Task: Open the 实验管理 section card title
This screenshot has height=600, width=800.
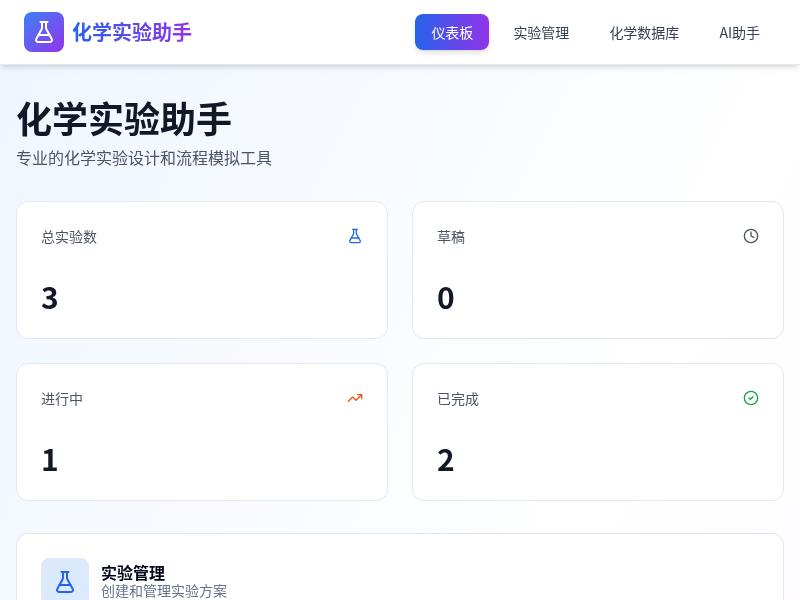Action: pos(133,573)
